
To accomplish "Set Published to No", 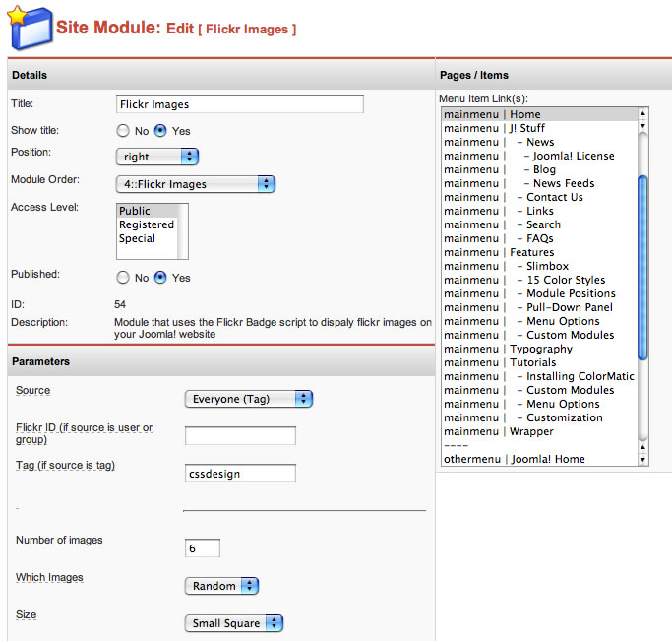I will [x=123, y=278].
